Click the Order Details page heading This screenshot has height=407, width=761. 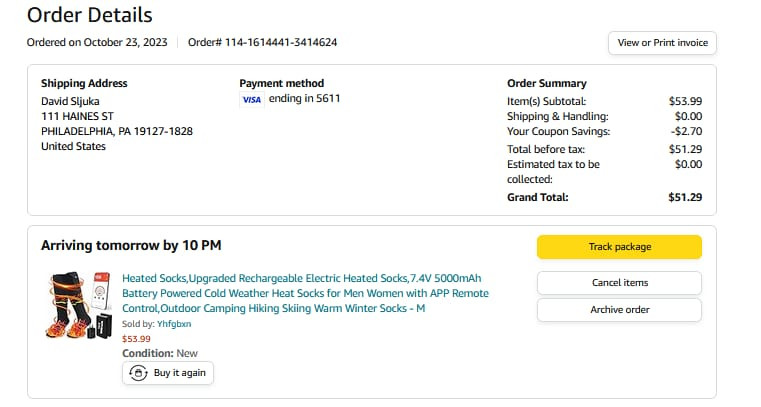90,15
